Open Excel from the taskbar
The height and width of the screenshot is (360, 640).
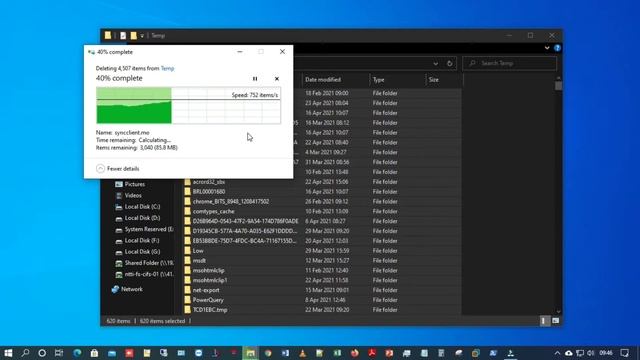point(337,353)
